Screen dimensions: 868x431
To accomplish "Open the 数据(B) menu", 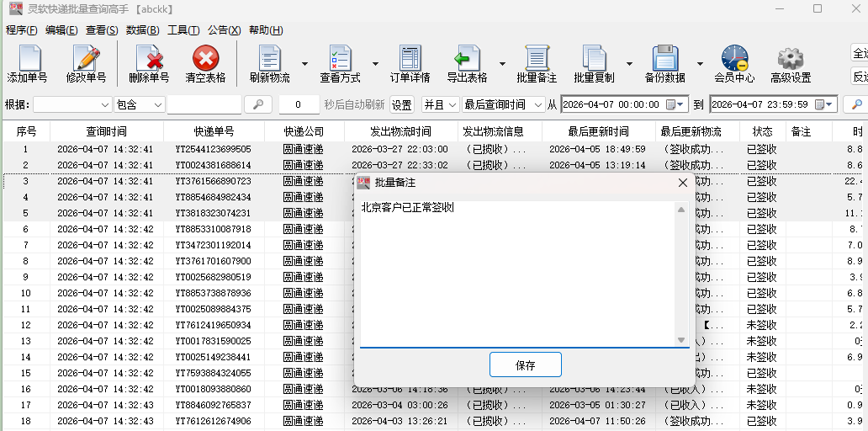I will (x=142, y=29).
